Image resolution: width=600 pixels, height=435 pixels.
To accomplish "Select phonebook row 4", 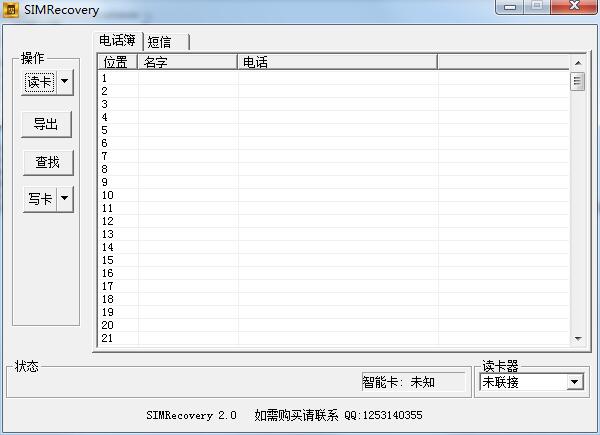I will pyautogui.click(x=334, y=117).
